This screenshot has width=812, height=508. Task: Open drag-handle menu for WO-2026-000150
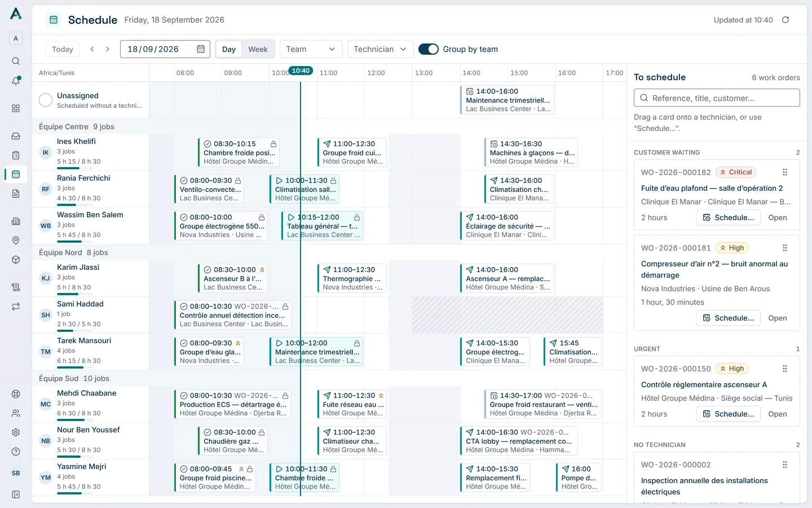tap(784, 369)
